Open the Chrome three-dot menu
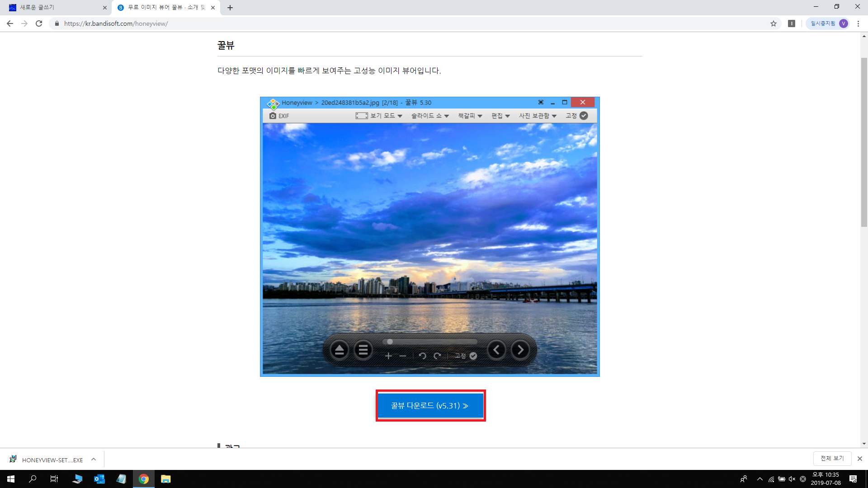The width and height of the screenshot is (868, 488). click(x=858, y=23)
